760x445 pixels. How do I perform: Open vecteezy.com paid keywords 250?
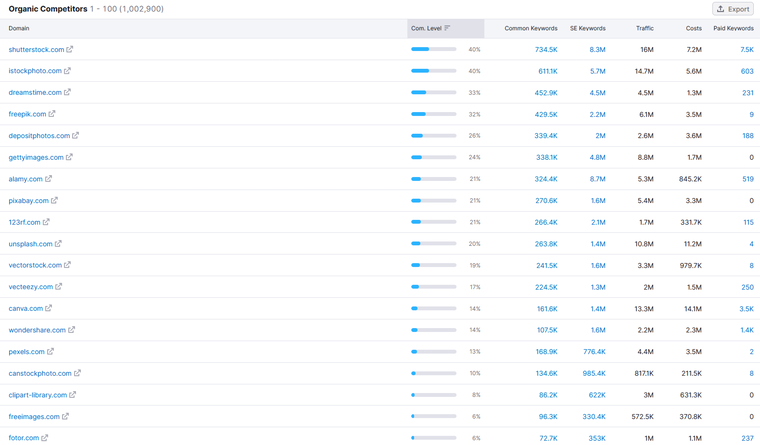(747, 287)
